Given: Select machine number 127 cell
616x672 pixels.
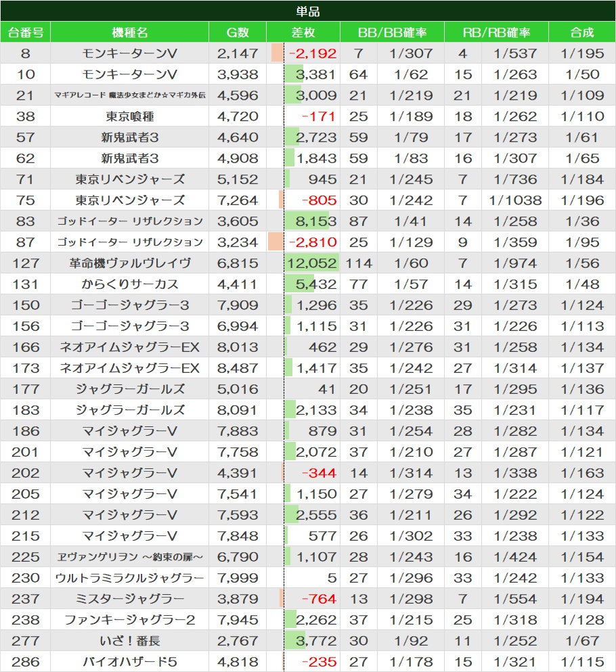Looking at the screenshot, I should tap(25, 263).
